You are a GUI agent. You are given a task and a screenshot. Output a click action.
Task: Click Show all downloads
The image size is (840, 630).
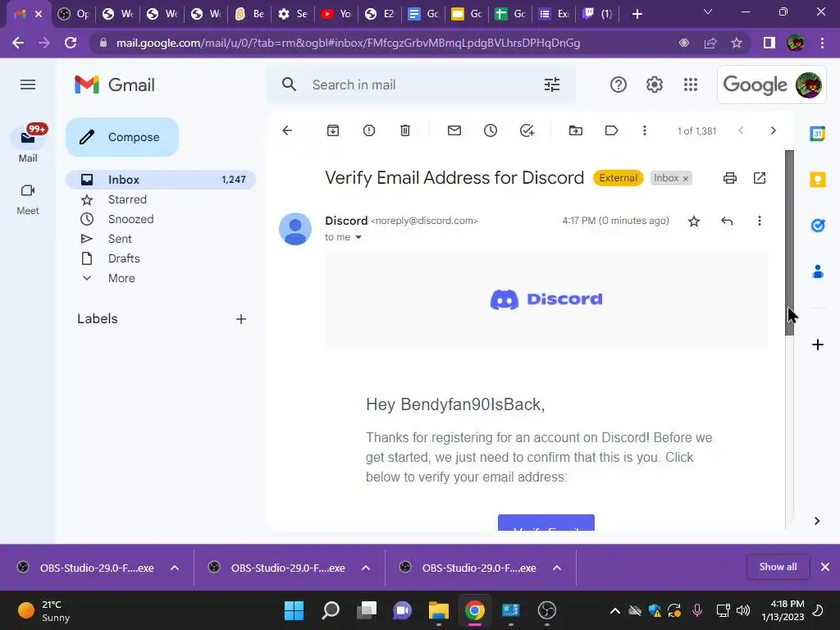pyautogui.click(x=778, y=567)
